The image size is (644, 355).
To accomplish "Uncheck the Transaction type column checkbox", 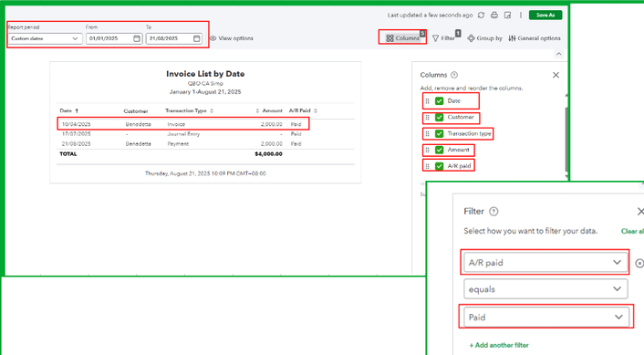I will pyautogui.click(x=439, y=134).
